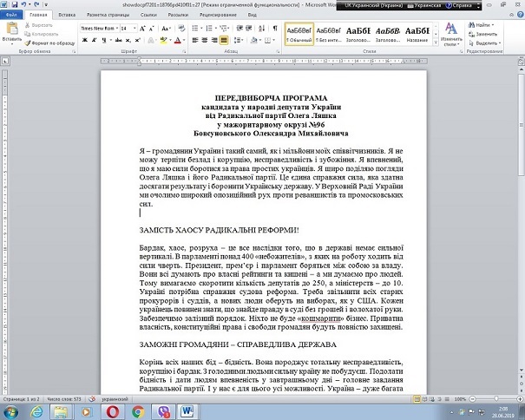Apply bold formatting from the ribbon
The width and height of the screenshot is (525, 420).
(83, 40)
